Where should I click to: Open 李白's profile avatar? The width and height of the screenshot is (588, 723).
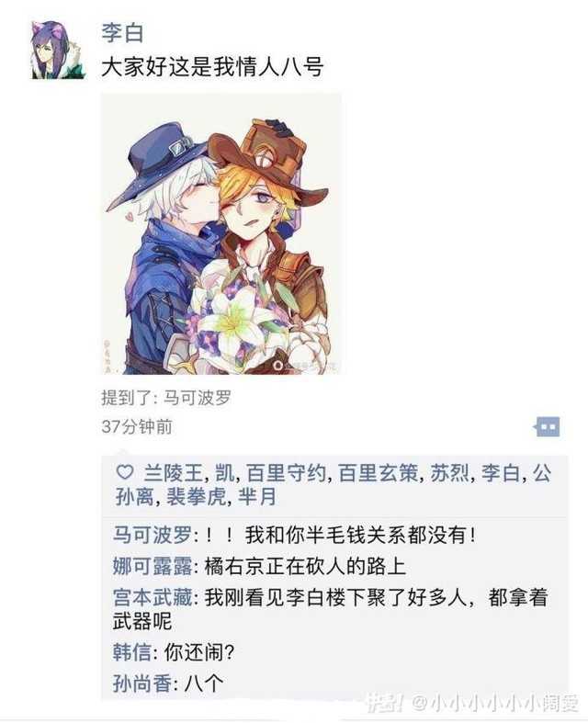[58, 50]
